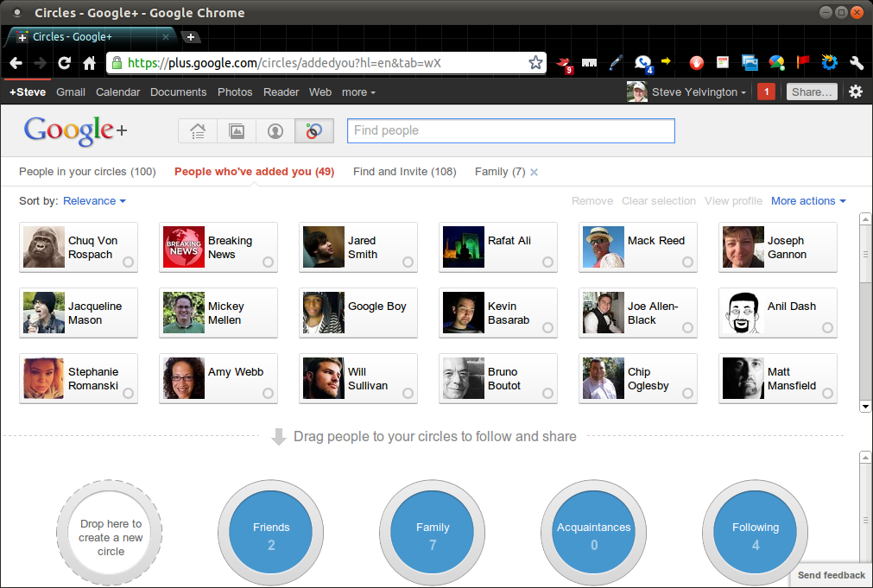Select Chuq Von Rospach's selection circle
Image resolution: width=873 pixels, height=588 pixels.
128,262
